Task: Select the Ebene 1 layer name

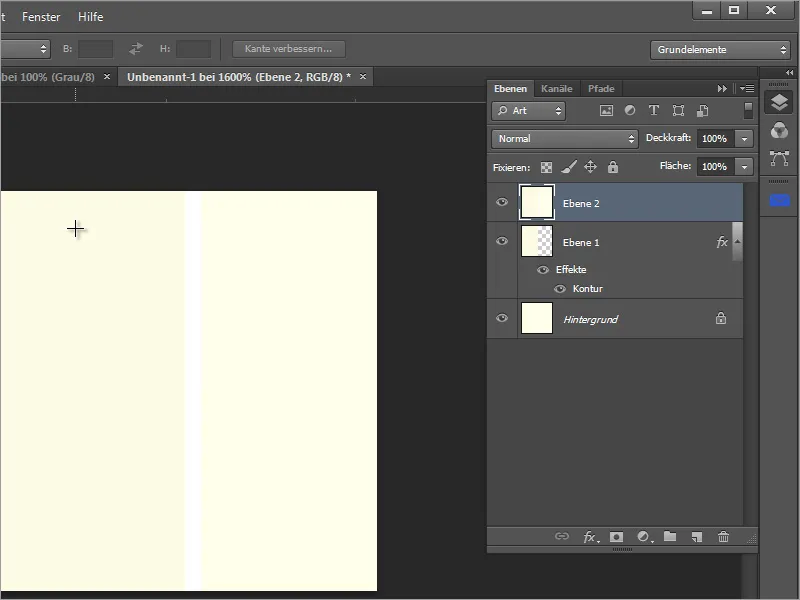Action: (x=581, y=243)
